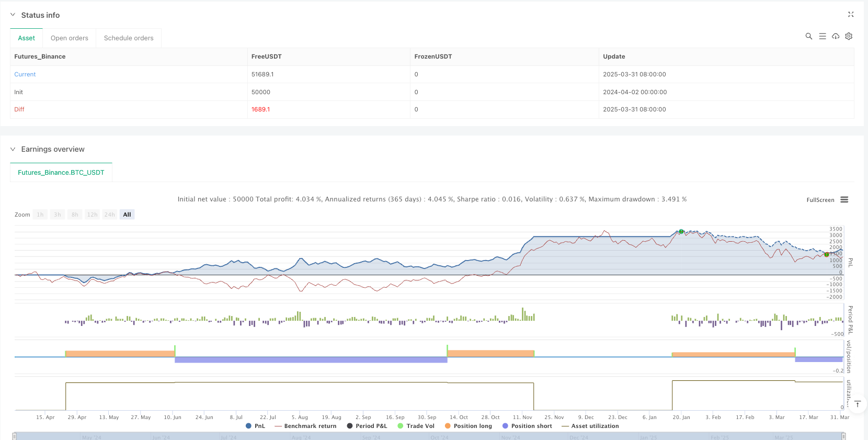The image size is (868, 440).
Task: Select the All zoom range button
Action: [127, 215]
